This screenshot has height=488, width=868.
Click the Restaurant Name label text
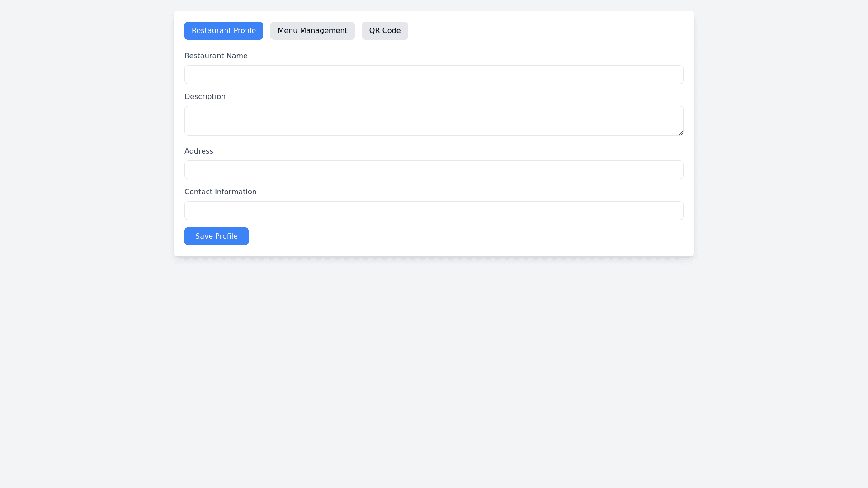click(216, 56)
